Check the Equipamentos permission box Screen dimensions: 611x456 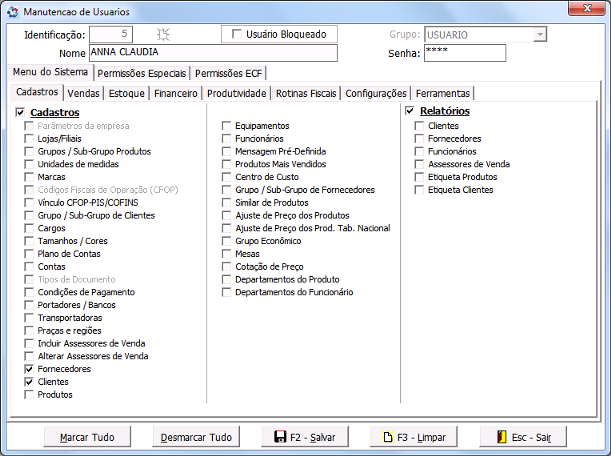[227, 126]
